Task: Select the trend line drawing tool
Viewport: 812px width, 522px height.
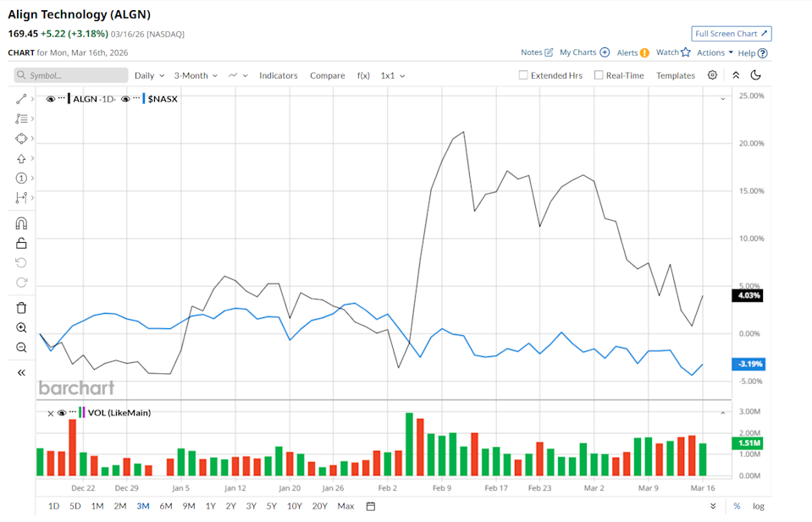Action: tap(21, 99)
